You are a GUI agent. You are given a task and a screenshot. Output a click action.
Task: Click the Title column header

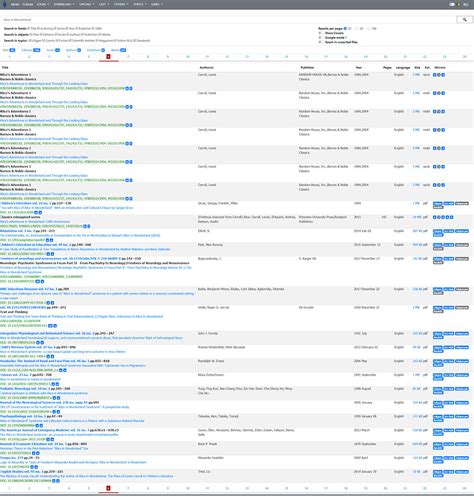coord(5,68)
